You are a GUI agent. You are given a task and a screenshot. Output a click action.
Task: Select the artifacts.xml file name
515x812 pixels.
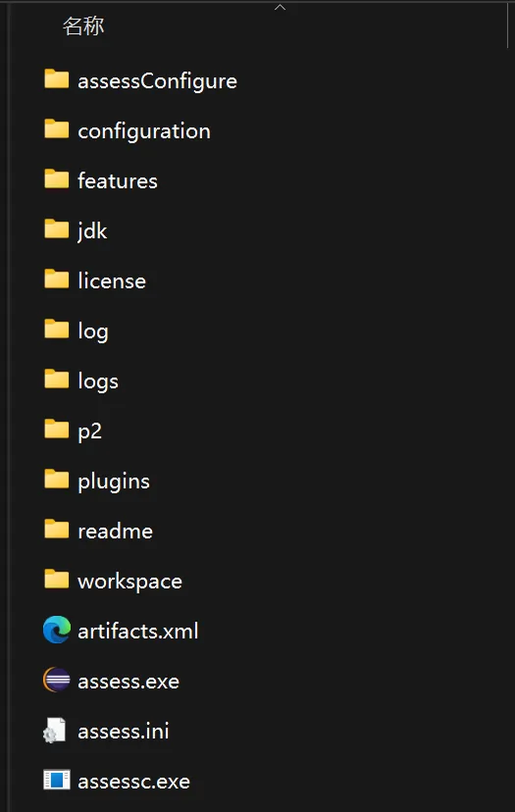click(138, 632)
